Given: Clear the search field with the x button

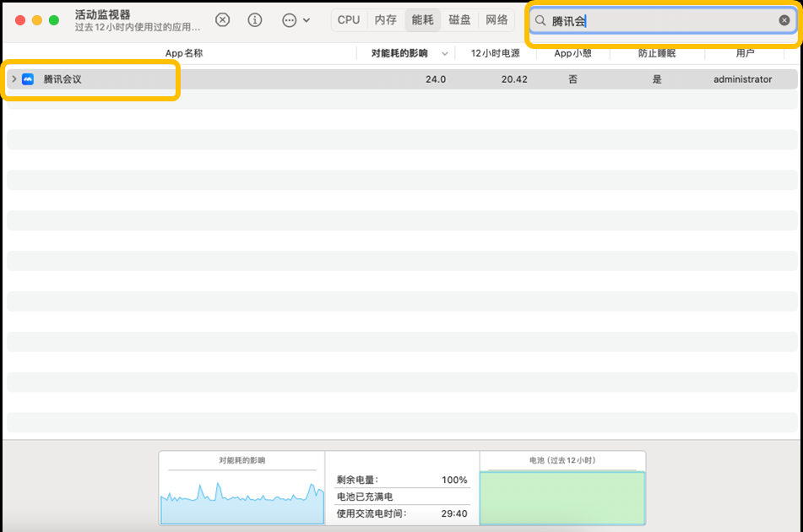Looking at the screenshot, I should click(784, 20).
